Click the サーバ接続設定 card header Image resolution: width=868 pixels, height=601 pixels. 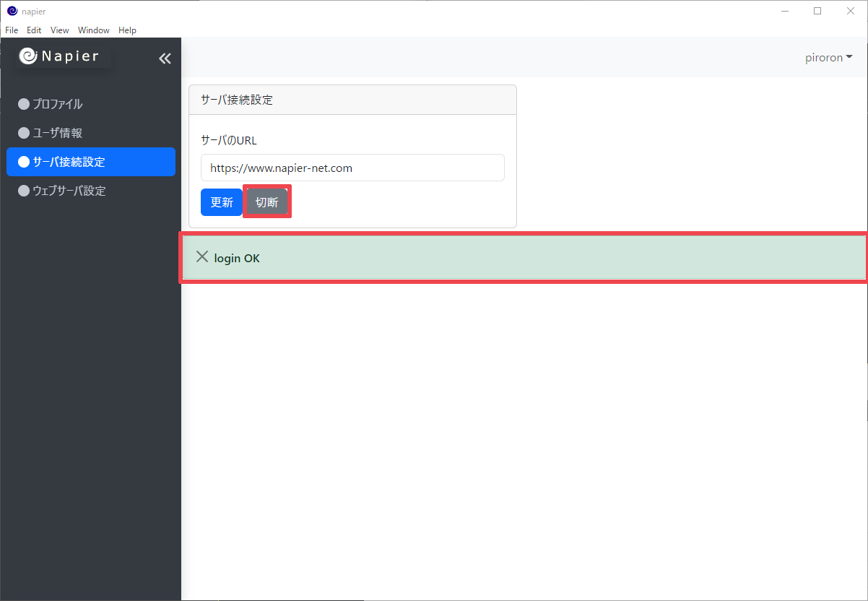pyautogui.click(x=352, y=100)
